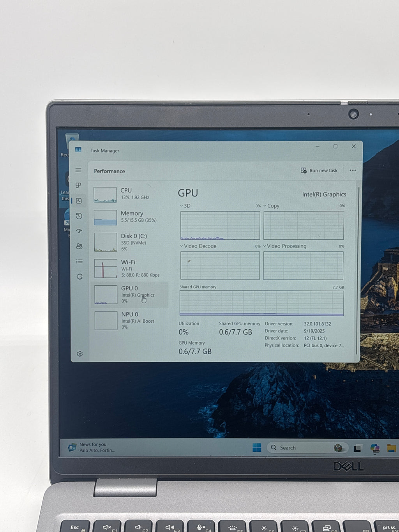Go to the Processes page icon
This screenshot has width=399, height=532.
tap(78, 185)
